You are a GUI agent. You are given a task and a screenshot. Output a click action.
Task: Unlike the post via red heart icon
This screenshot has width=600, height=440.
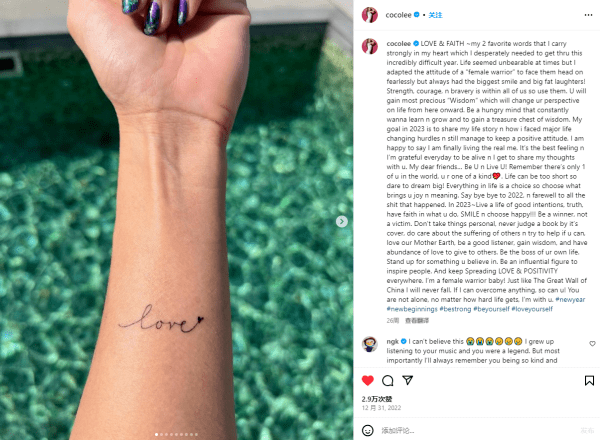368,380
